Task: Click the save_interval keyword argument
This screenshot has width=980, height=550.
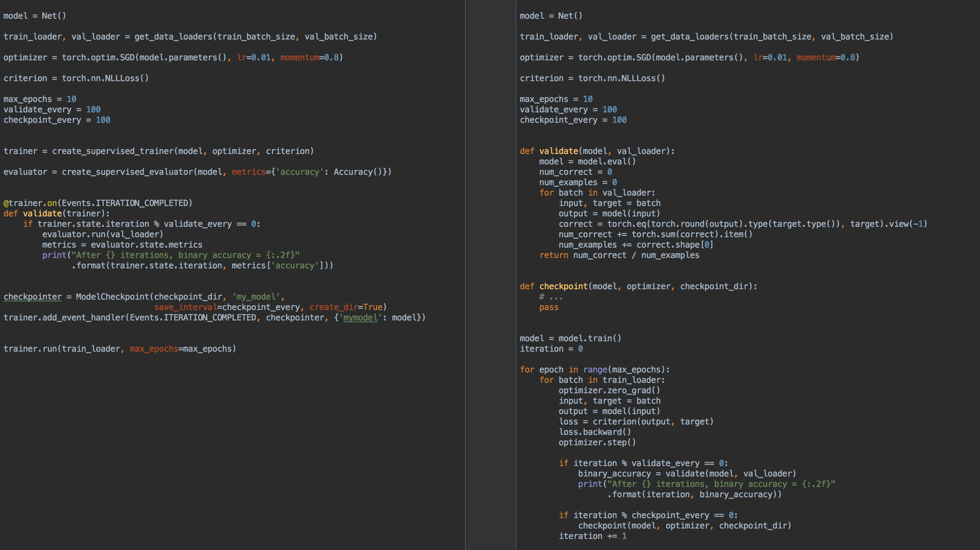Action: (185, 307)
